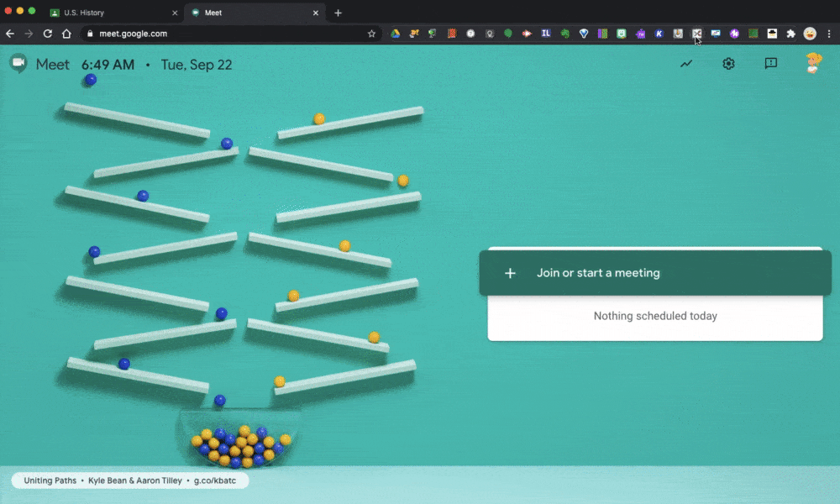Screen dimensions: 840x504
Task: Open your account profile avatar
Action: coord(813,63)
